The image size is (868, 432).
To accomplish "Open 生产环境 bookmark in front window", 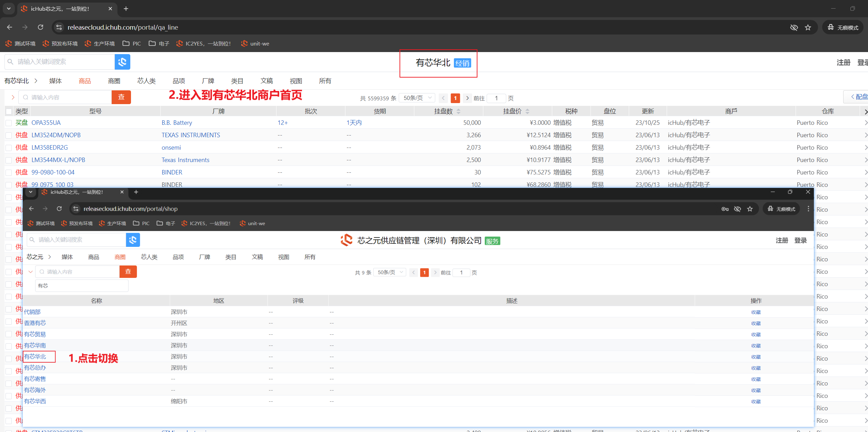I will coord(112,223).
